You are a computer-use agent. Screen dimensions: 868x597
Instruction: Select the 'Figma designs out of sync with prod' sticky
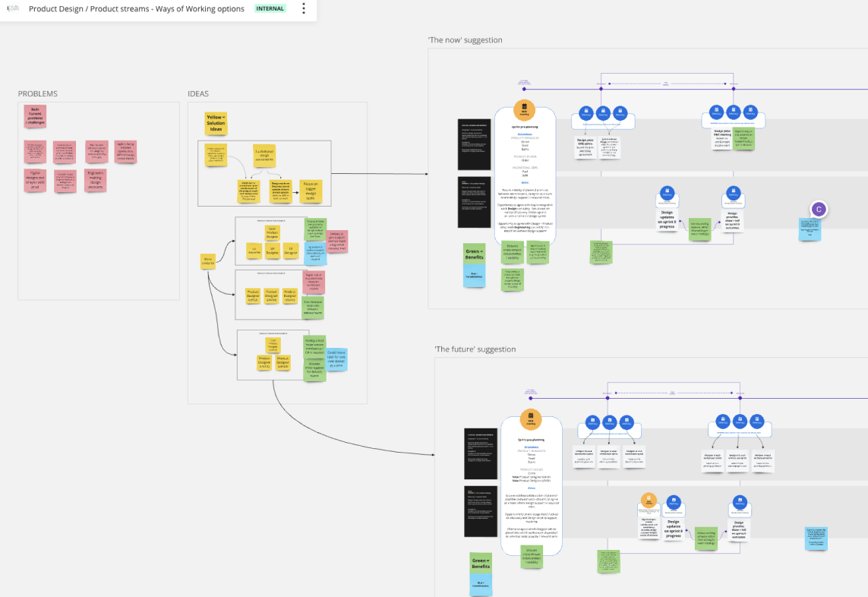[x=35, y=180]
